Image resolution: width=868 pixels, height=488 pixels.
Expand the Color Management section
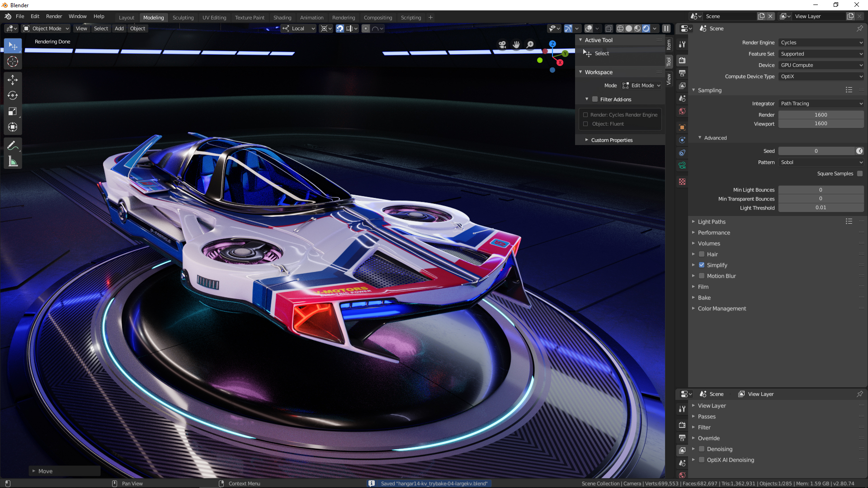click(722, 308)
